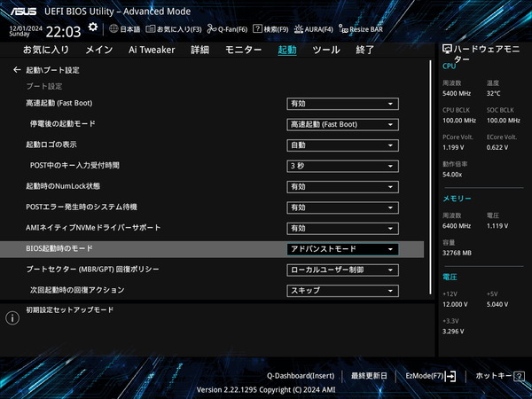
Task: Switch to the メイン tab
Action: click(99, 50)
